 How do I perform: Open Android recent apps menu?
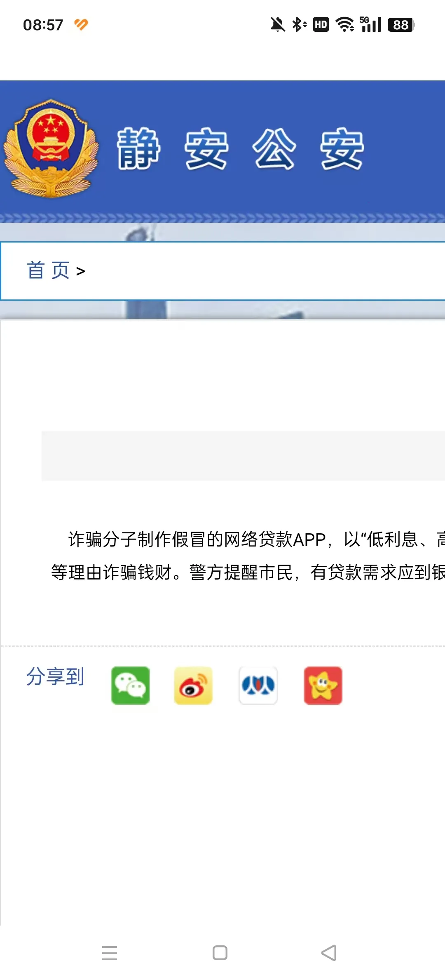pos(110,953)
